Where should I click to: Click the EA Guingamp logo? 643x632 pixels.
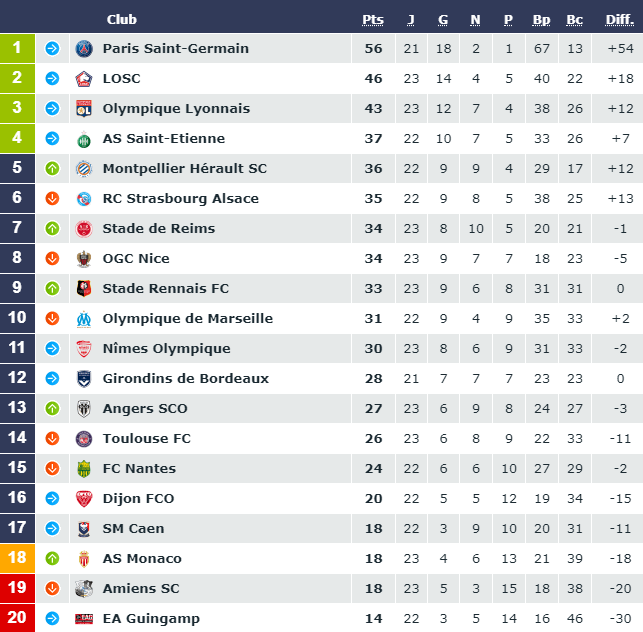point(84,618)
